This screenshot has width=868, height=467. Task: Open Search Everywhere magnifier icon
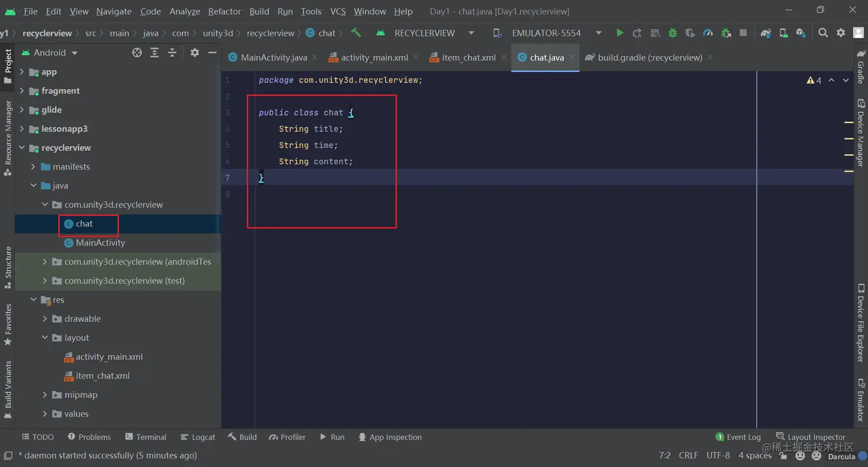823,33
